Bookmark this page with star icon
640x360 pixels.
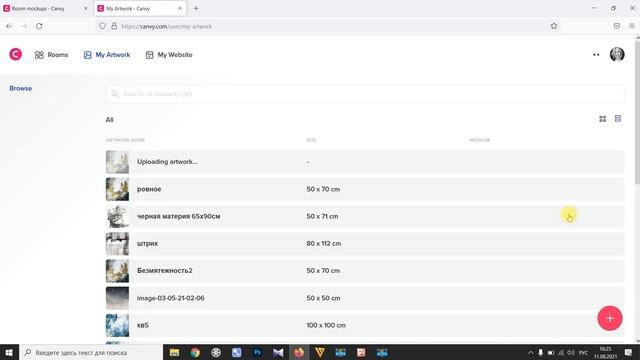click(x=553, y=26)
